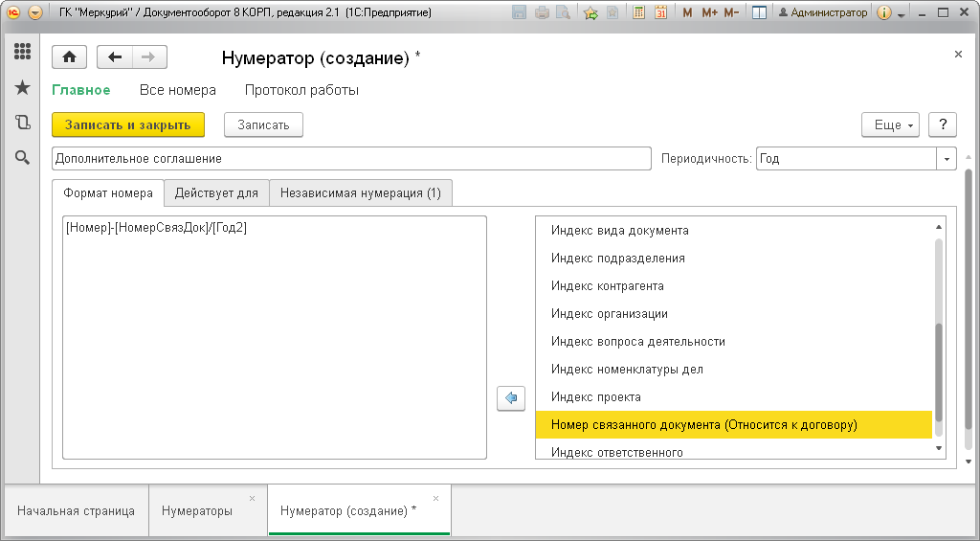Screen dimensions: 980x541
Task: Open search magnifier in sidebar
Action: point(23,158)
